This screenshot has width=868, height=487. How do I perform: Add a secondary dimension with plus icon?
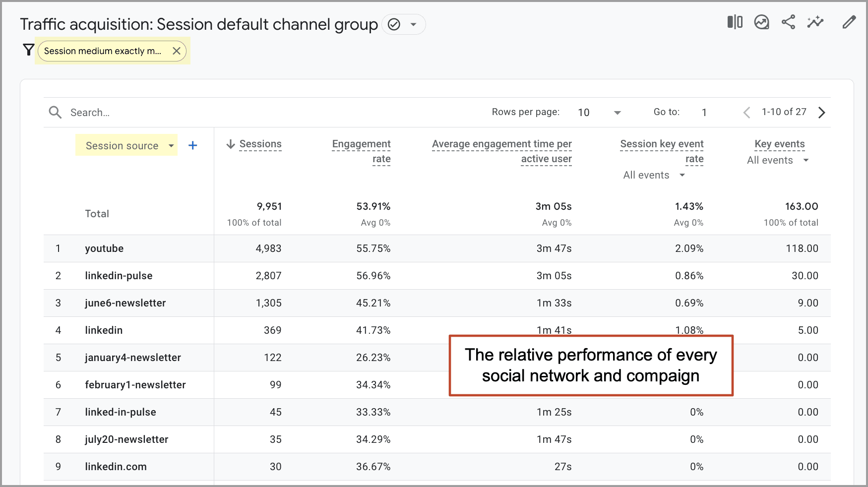(x=193, y=145)
